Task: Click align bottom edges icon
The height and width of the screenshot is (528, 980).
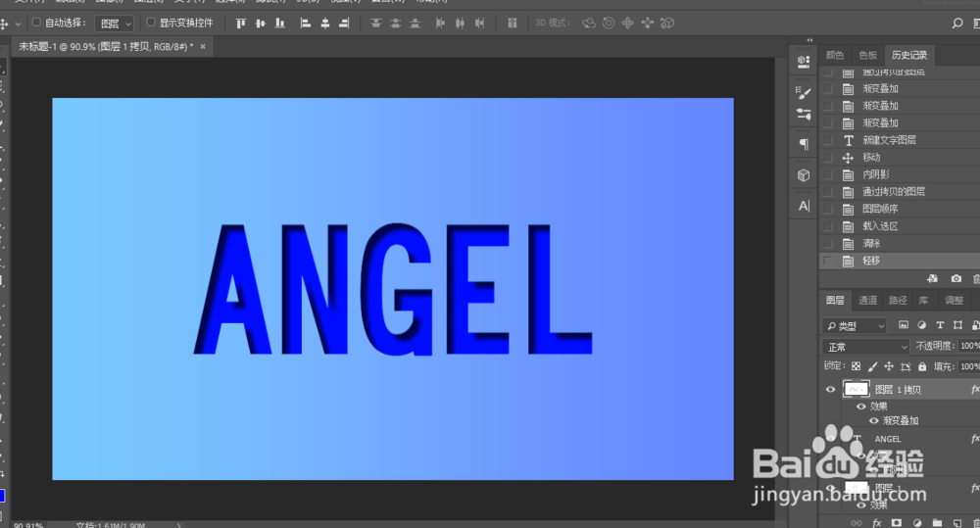Action: point(280,24)
